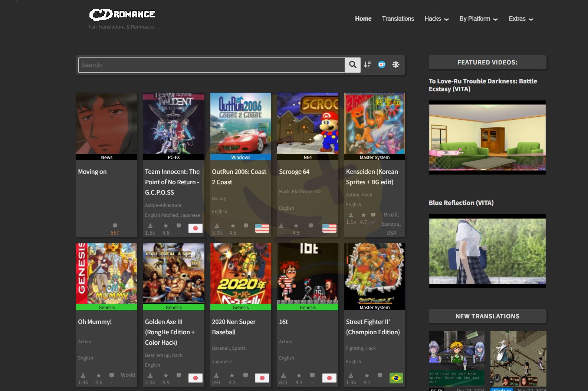The image size is (588, 391).
Task: Click "To Love-Ru Trouble Darkness: Battle Ecstasy (VITA)" heading
Action: pos(483,85)
